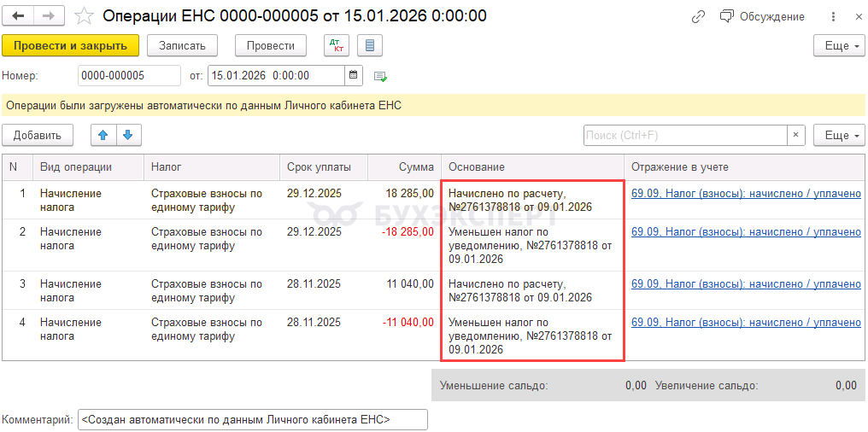Go forward with the right arrow button
Screen dimensions: 868x432
click(x=49, y=16)
